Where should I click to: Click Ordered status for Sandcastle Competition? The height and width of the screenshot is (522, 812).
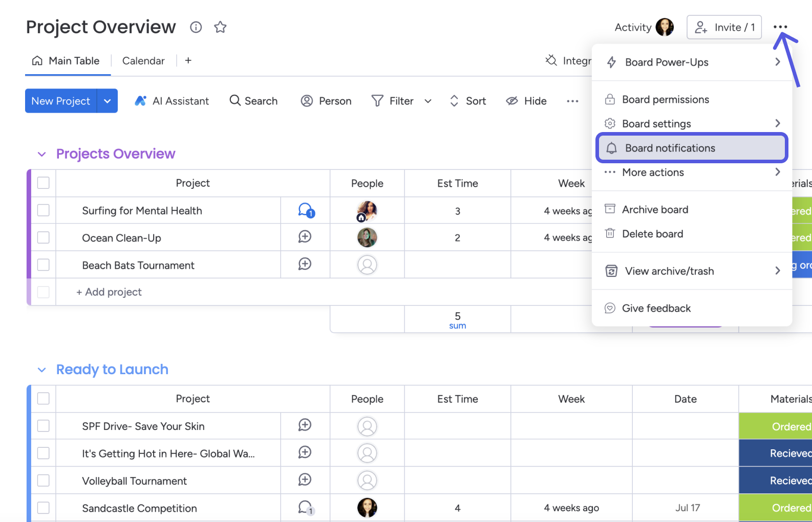point(775,508)
